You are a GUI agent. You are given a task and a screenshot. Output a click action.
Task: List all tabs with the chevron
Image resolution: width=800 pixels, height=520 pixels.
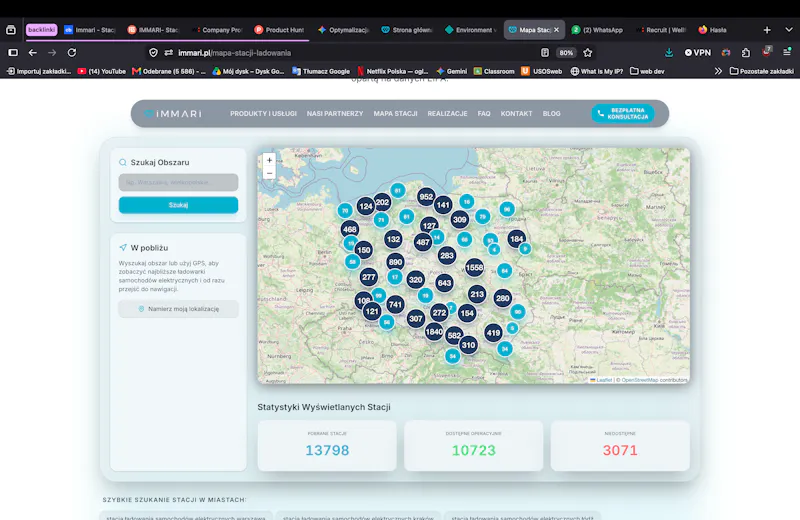tap(788, 30)
